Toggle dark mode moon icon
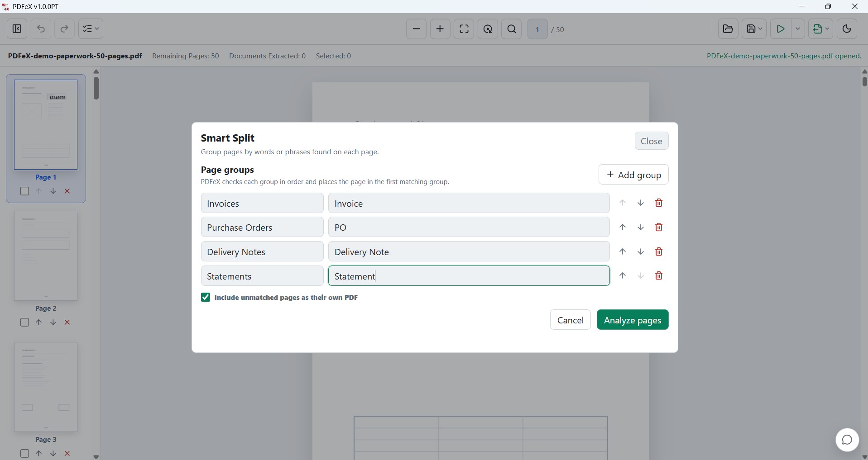 pos(847,29)
